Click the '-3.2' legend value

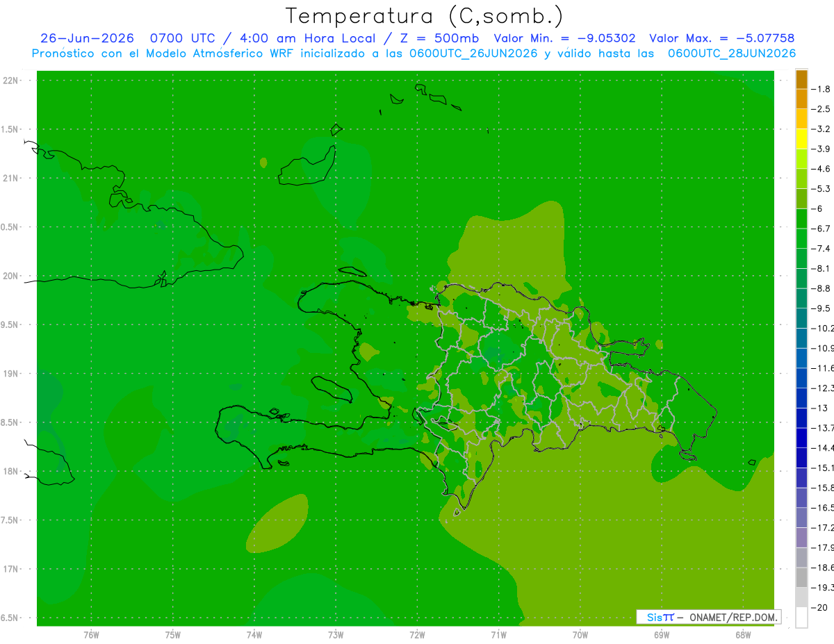pyautogui.click(x=822, y=129)
